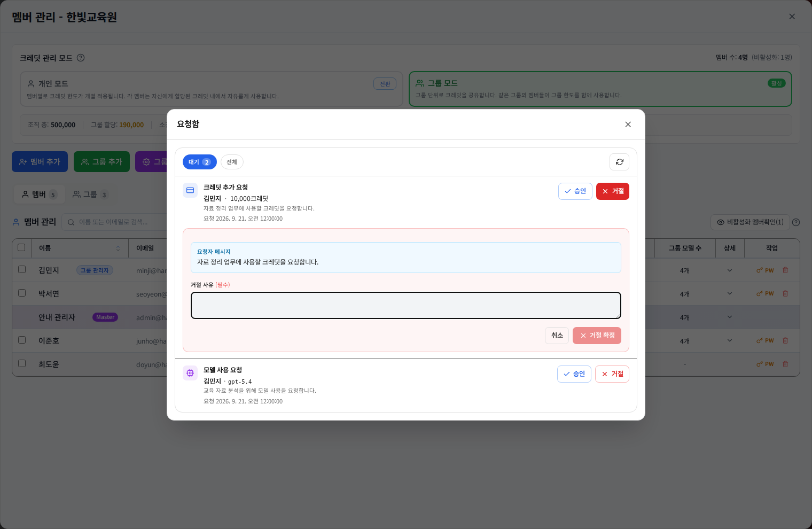Click the 그룹 추가 button
Image resolution: width=812 pixels, height=529 pixels.
point(101,161)
